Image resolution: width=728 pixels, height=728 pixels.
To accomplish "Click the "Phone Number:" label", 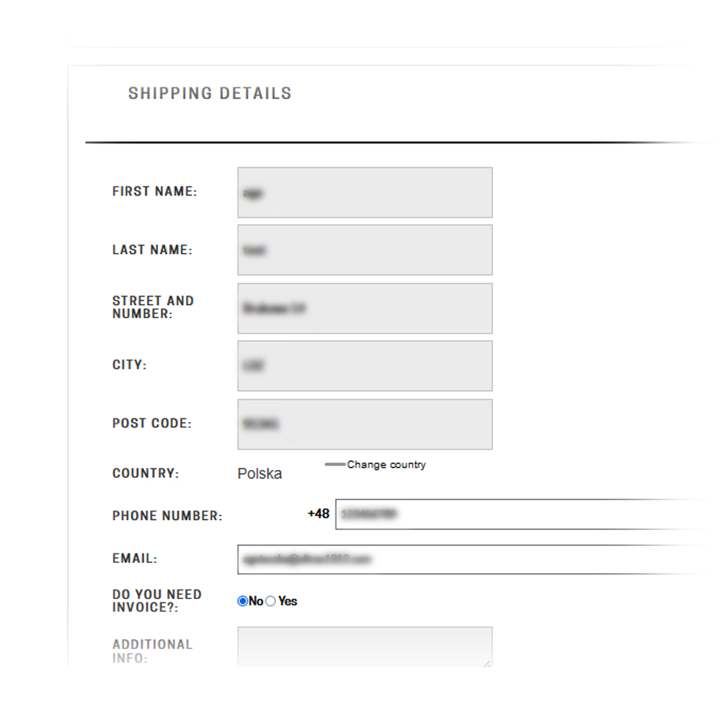I will pos(167,516).
